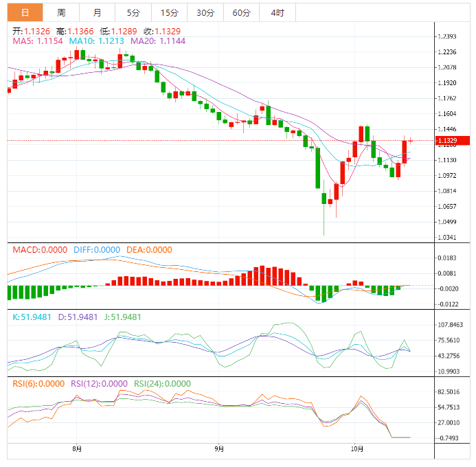Click the 10.9903 KDJ axis label

pyautogui.click(x=449, y=372)
